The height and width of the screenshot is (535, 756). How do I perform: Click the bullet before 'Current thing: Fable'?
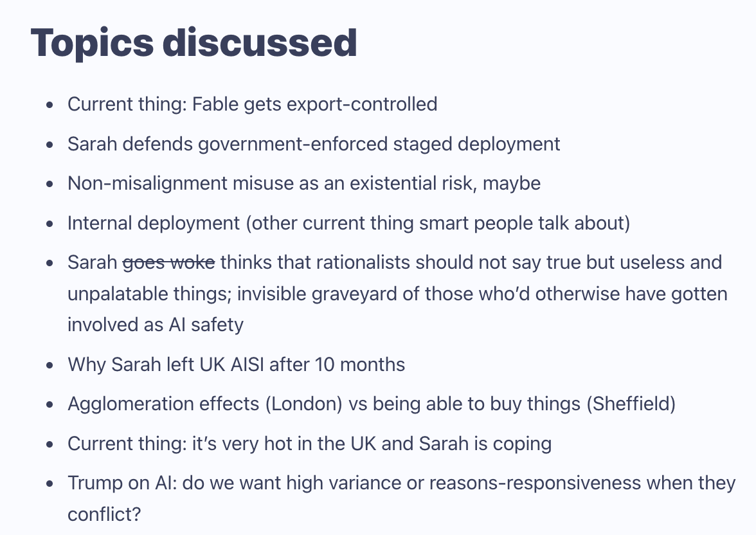point(49,105)
